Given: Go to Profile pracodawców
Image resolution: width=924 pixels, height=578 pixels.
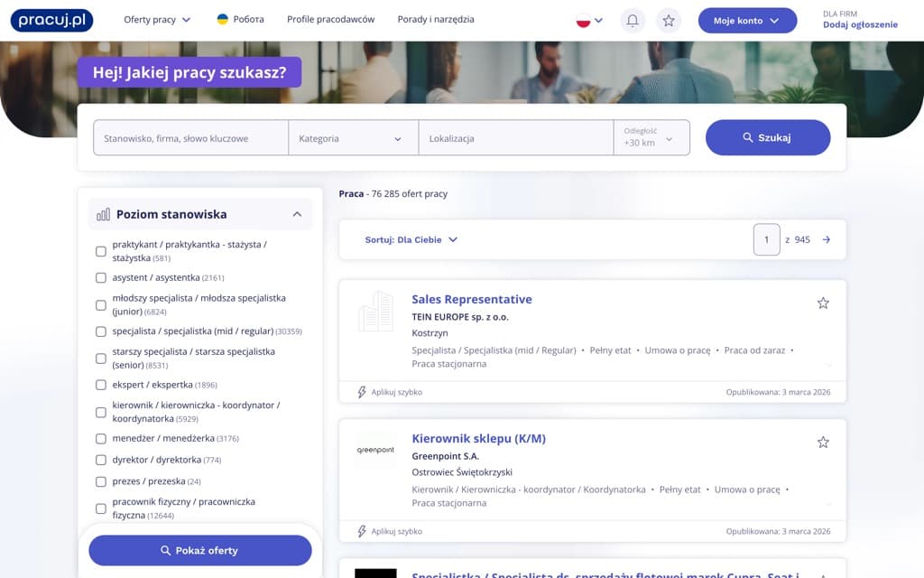Looking at the screenshot, I should [x=330, y=19].
